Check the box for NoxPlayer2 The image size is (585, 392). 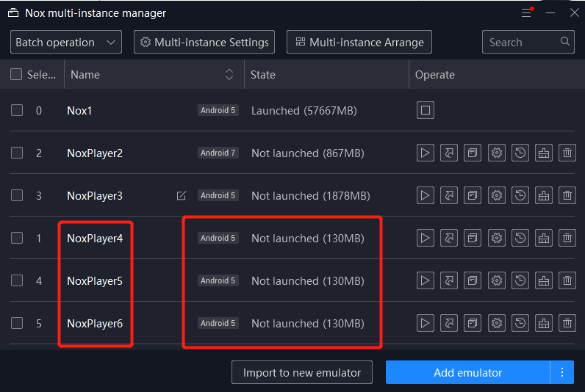click(17, 153)
